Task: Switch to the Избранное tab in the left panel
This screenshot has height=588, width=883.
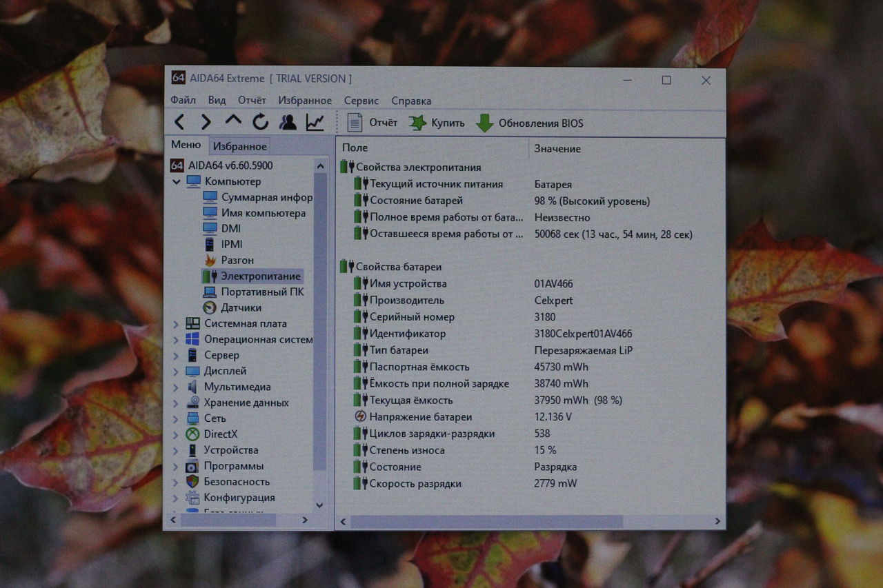Action: (x=239, y=146)
